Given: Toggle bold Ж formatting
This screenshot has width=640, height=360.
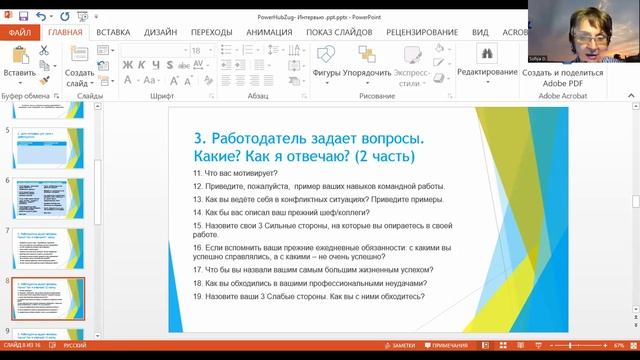Looking at the screenshot, I should click(x=127, y=65).
